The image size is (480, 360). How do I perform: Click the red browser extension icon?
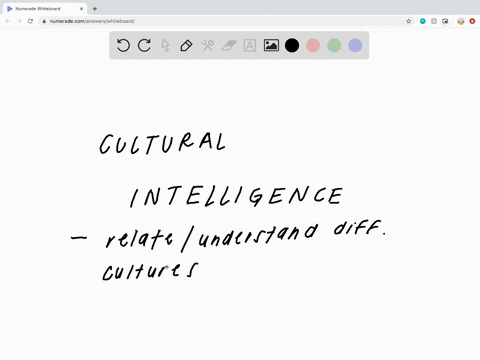(472, 21)
